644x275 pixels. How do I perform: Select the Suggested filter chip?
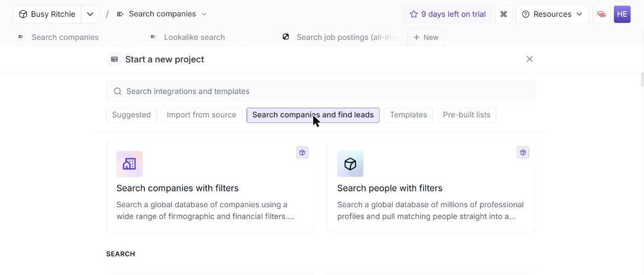pos(131,115)
